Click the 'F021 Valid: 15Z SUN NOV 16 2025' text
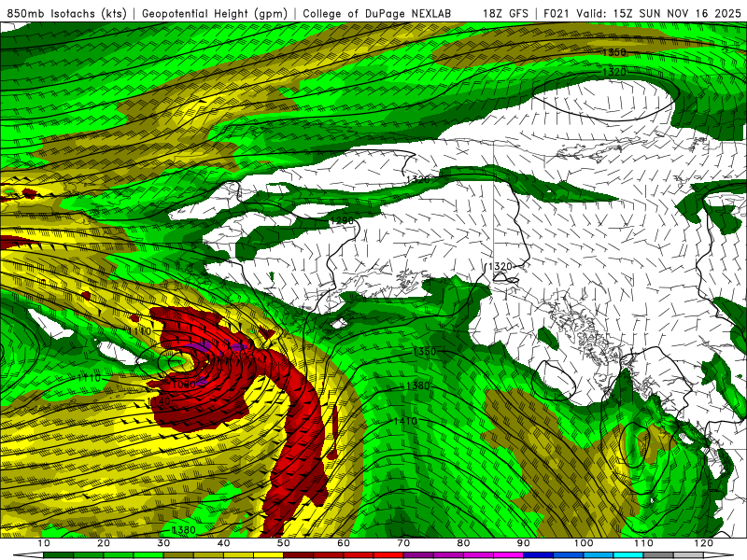 click(642, 13)
